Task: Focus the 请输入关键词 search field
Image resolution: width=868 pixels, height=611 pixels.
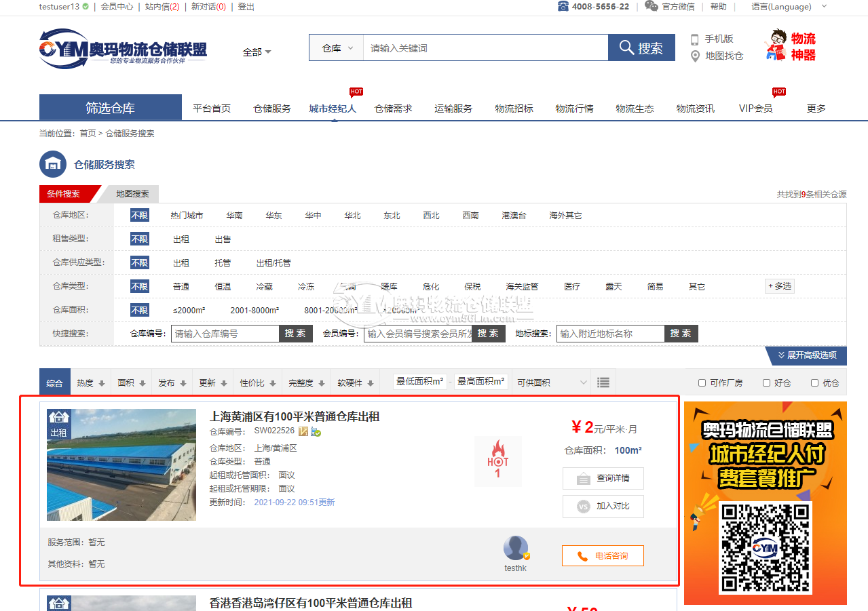Action: click(486, 48)
